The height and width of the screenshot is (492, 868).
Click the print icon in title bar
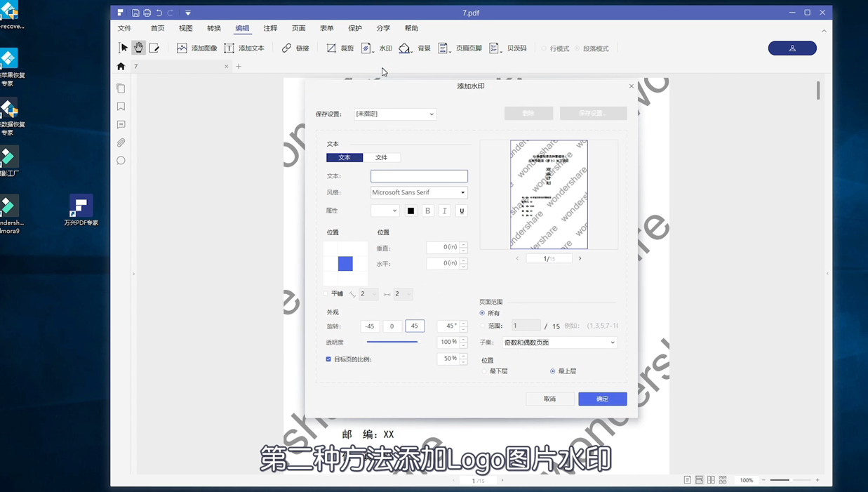tap(147, 13)
